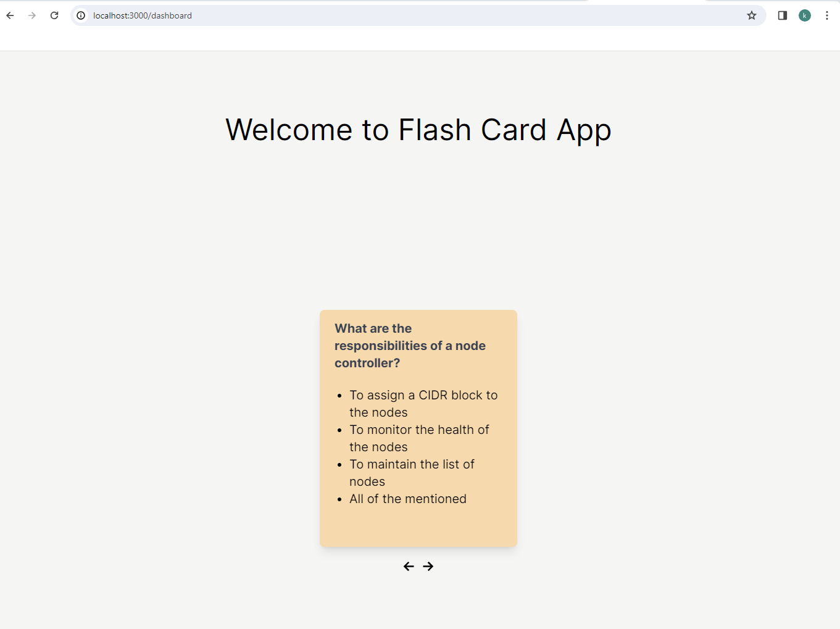840x629 pixels.
Task: Select the answer 'To assign a CIDR block to the nodes'
Action: click(423, 403)
